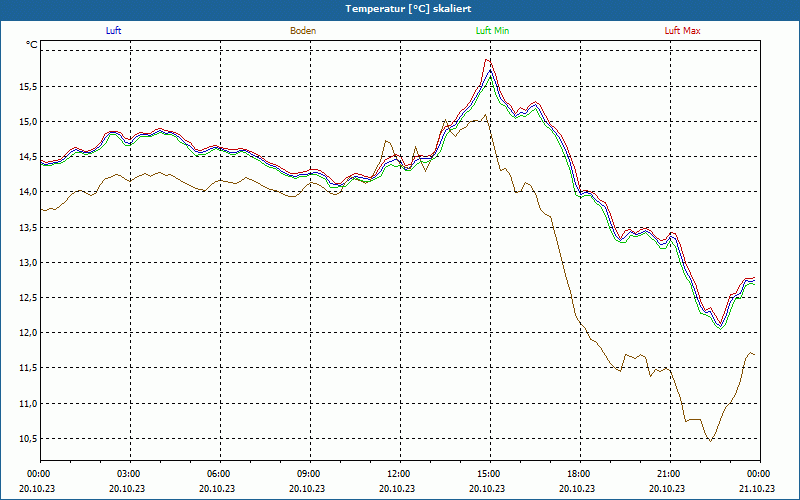Click the brown Boden curve minimum near 22:20
The width and height of the screenshot is (800, 500).
[710, 440]
